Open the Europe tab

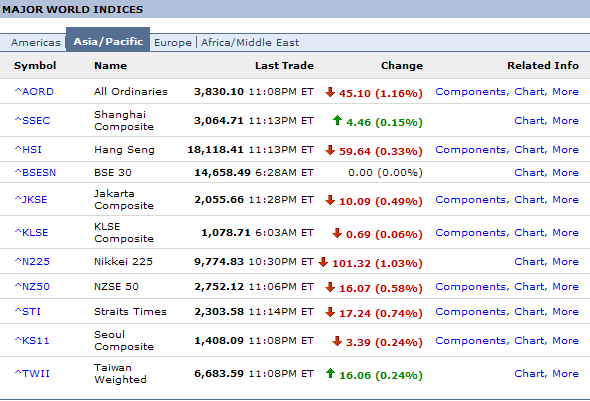(173, 43)
